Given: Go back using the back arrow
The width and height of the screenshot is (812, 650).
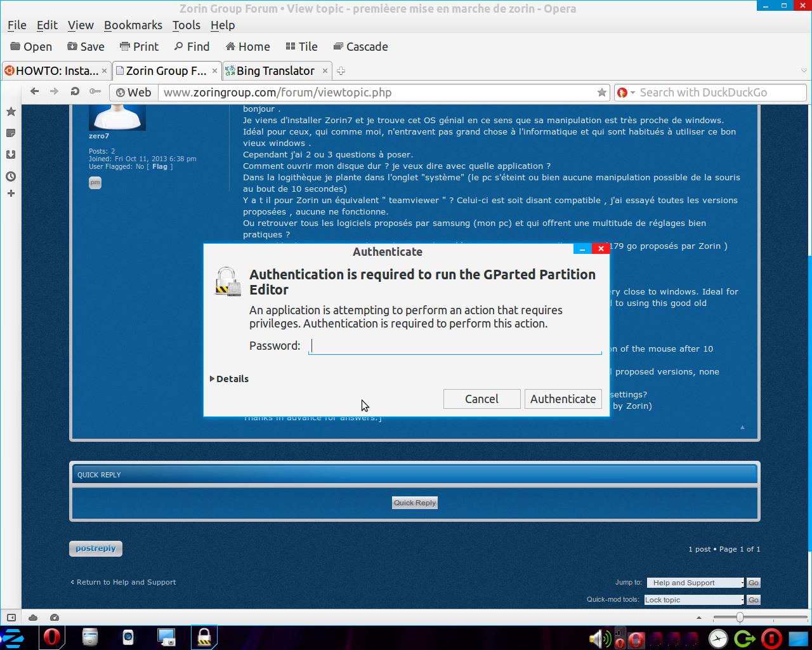Looking at the screenshot, I should coord(35,91).
